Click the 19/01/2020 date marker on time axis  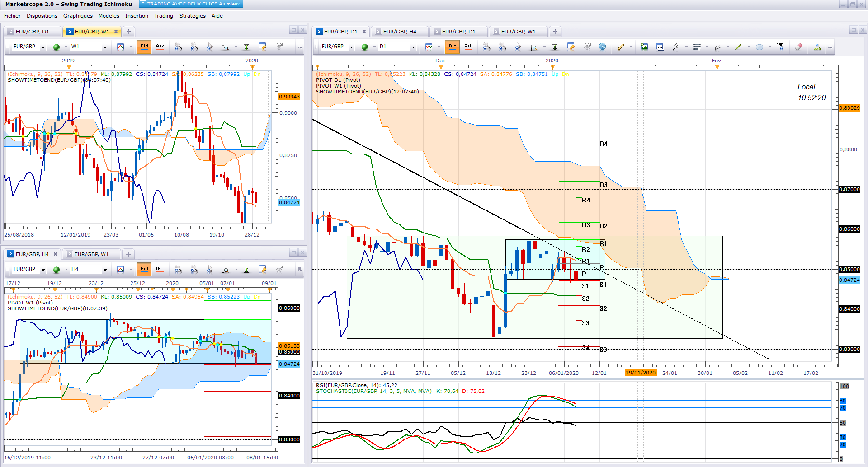click(x=641, y=373)
